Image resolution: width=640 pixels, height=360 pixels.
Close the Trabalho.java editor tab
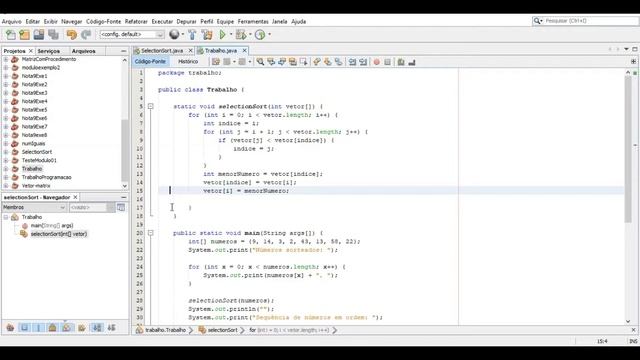[244, 51]
